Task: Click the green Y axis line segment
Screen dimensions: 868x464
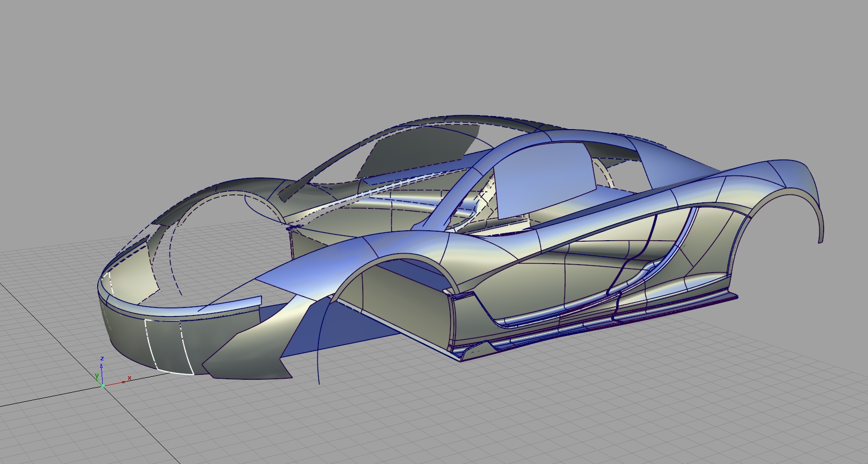Action: (100, 382)
